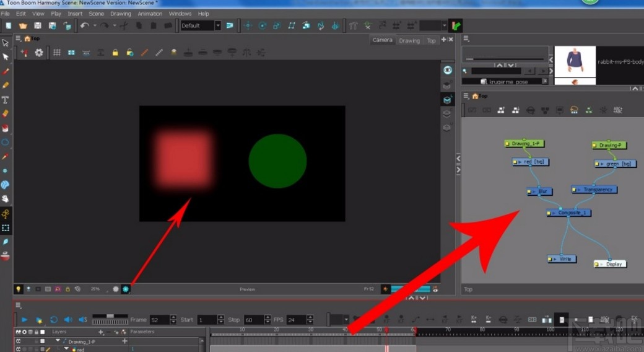Toggle the Loop playback icon
This screenshot has height=352, width=644.
(54, 320)
